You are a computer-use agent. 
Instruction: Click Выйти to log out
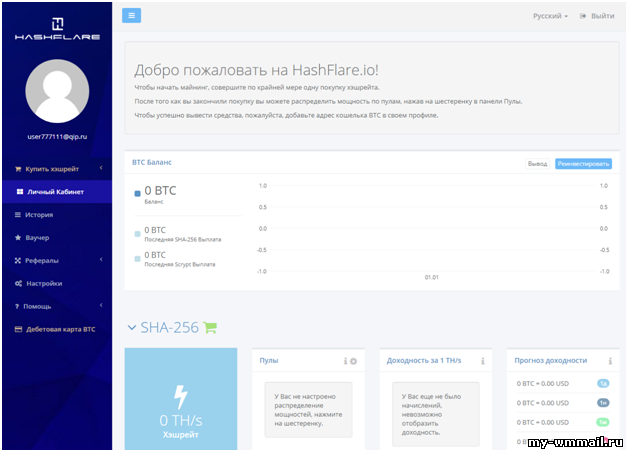coord(602,16)
